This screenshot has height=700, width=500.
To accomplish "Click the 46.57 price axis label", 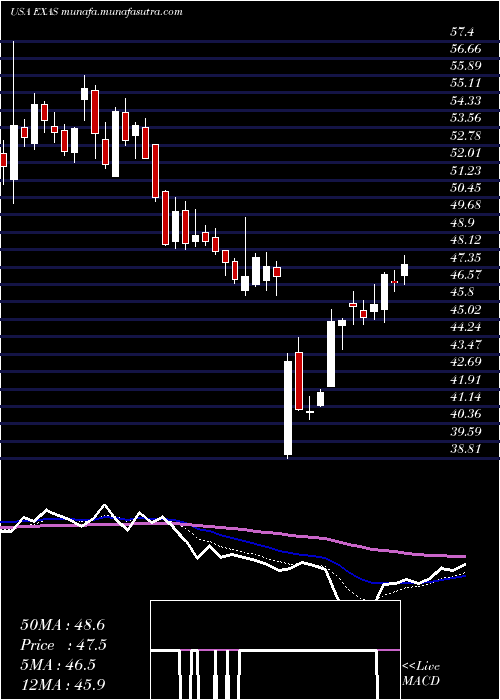I will tap(466, 275).
